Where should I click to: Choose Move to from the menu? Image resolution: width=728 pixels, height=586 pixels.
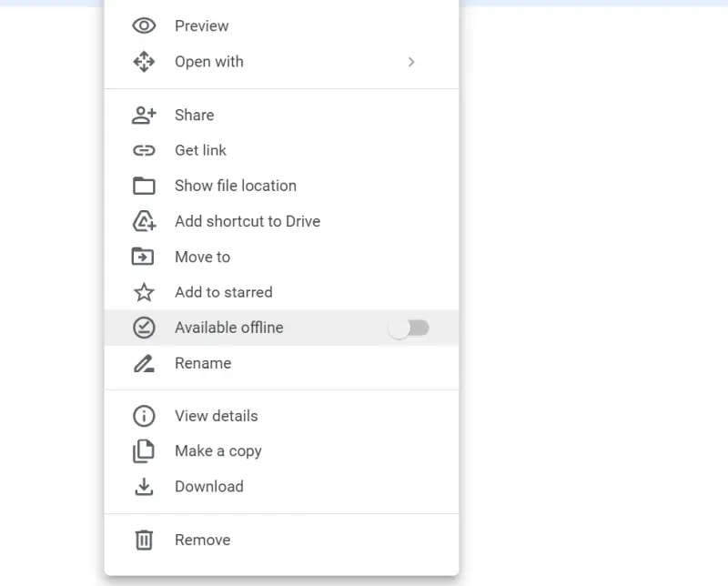[x=202, y=257]
